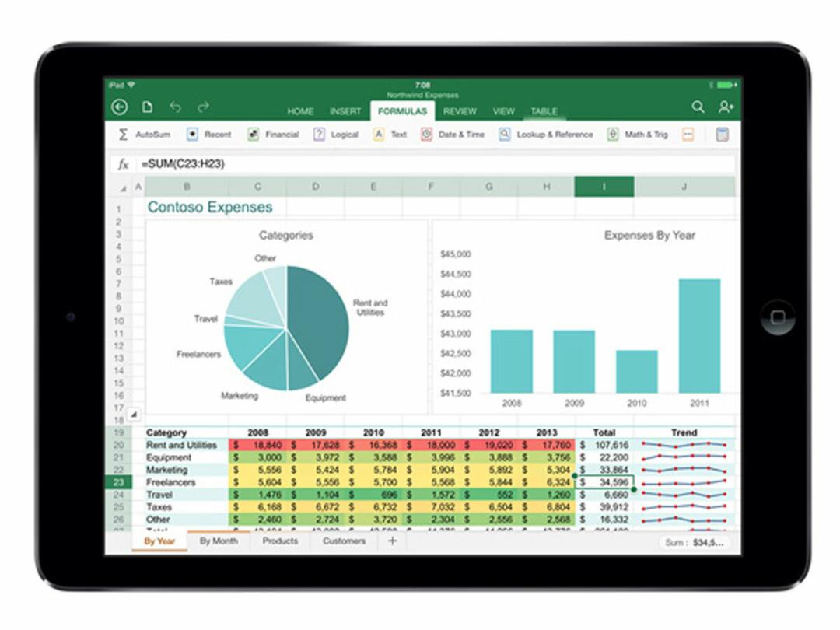Tap the Undo arrow icon
This screenshot has height=630, width=840.
point(175,107)
